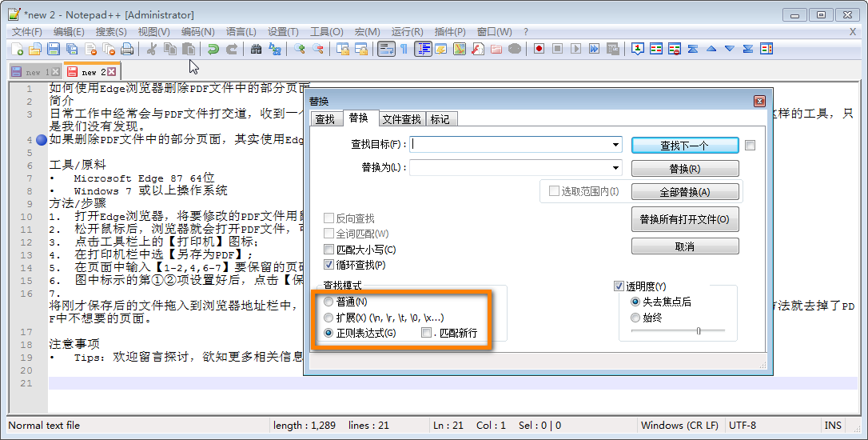Click the Zoom Out magnifier icon
868x440 pixels.
pyautogui.click(x=318, y=50)
